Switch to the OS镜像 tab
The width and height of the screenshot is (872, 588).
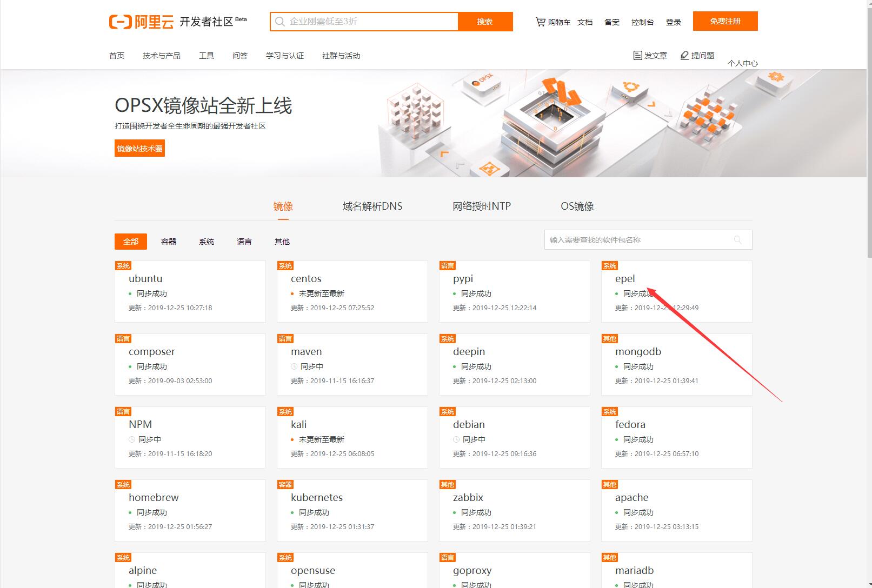click(x=577, y=206)
